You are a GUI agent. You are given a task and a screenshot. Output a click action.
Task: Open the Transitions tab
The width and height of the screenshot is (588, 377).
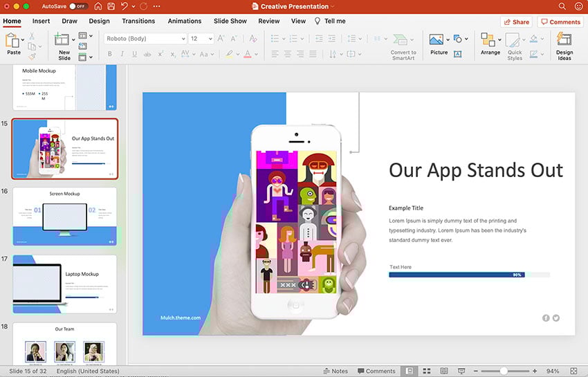[x=138, y=21]
